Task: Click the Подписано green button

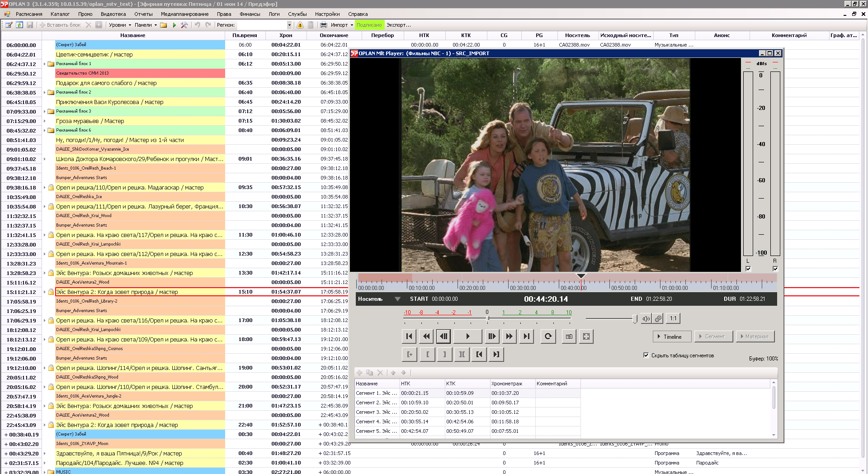Action: coord(369,25)
